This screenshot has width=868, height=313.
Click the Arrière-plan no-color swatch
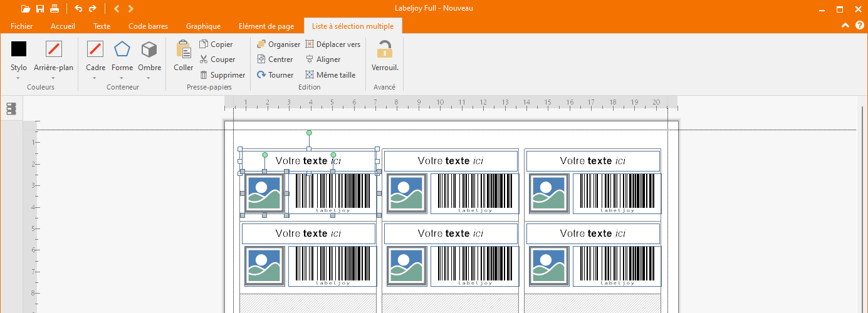click(54, 49)
